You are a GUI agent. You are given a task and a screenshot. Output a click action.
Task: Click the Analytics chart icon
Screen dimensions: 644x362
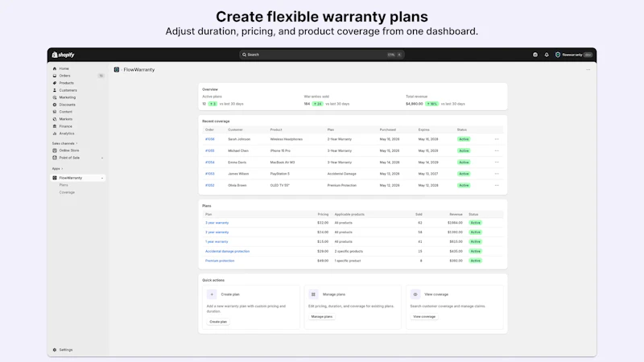55,134
